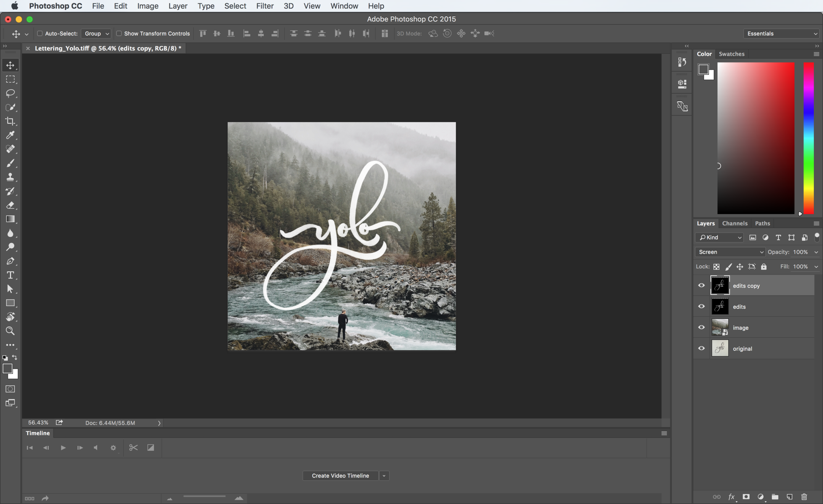Open the Layer menu

(x=178, y=6)
